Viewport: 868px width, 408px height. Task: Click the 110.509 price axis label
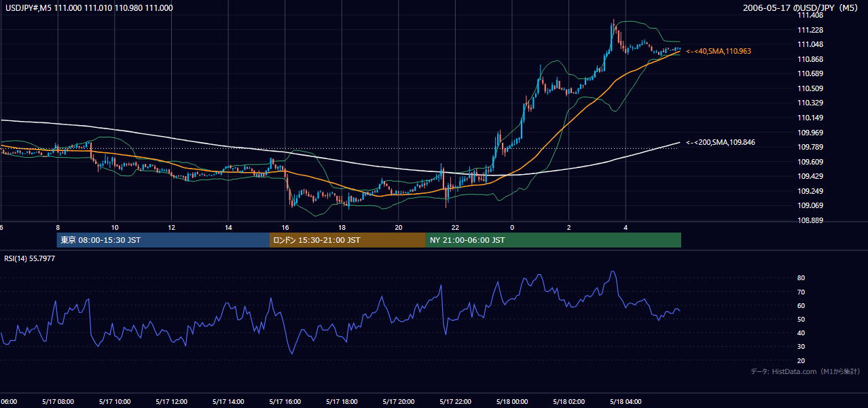coord(810,88)
